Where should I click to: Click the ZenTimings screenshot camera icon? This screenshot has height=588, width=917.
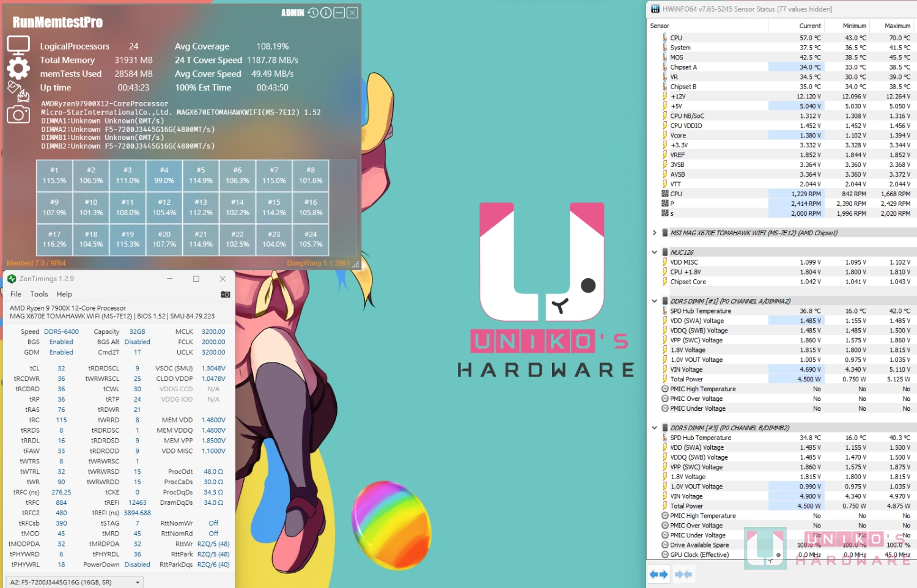click(x=225, y=294)
